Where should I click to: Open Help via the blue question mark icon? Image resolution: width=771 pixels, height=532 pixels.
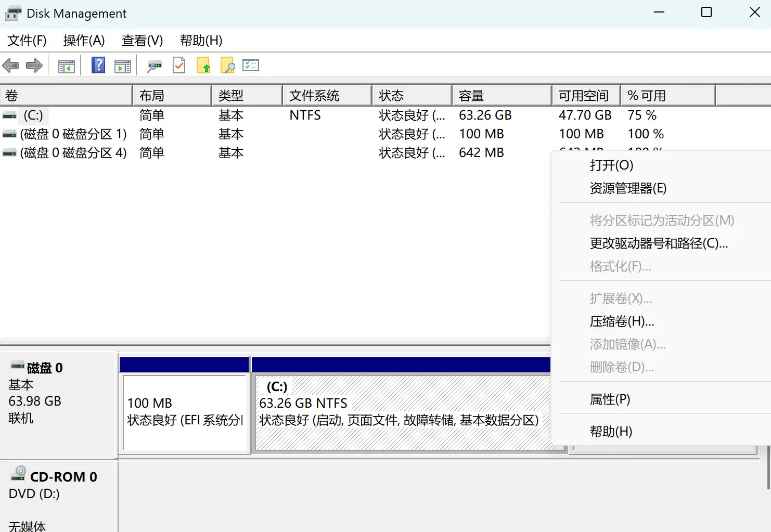coord(98,66)
